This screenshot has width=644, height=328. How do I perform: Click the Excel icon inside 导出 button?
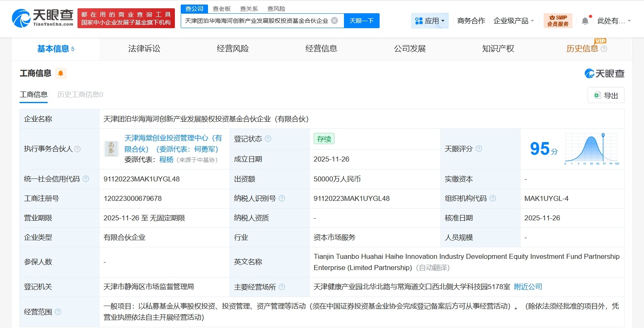(x=597, y=95)
